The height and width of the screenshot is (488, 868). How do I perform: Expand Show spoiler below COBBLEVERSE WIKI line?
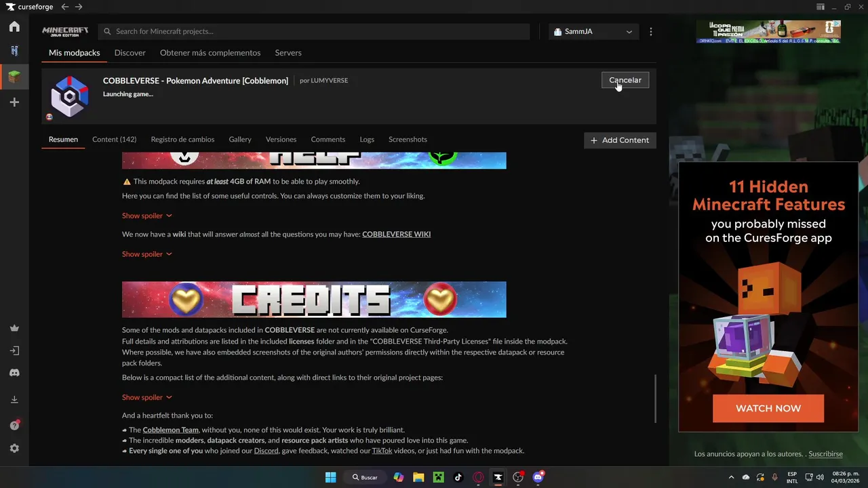tap(147, 254)
